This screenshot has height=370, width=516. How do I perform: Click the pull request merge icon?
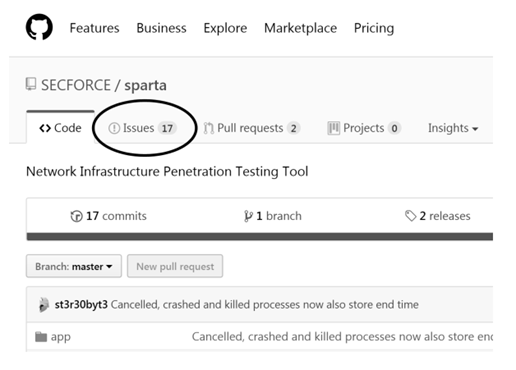(x=209, y=128)
